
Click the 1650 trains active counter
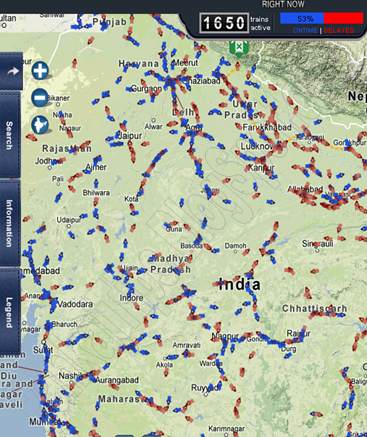224,23
